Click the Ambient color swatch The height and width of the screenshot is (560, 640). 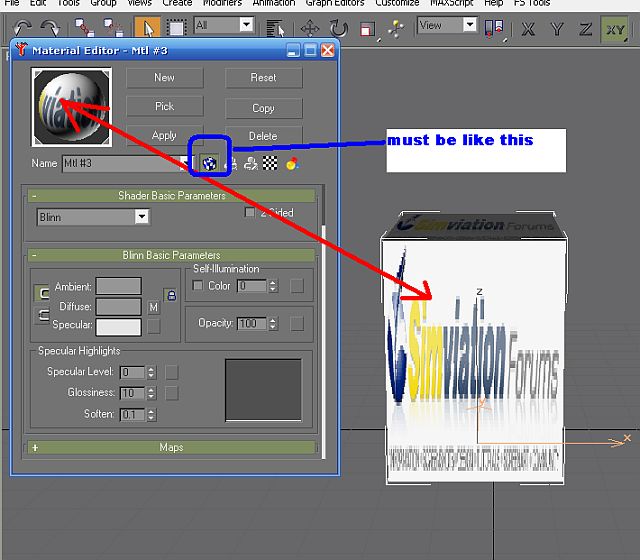[119, 286]
